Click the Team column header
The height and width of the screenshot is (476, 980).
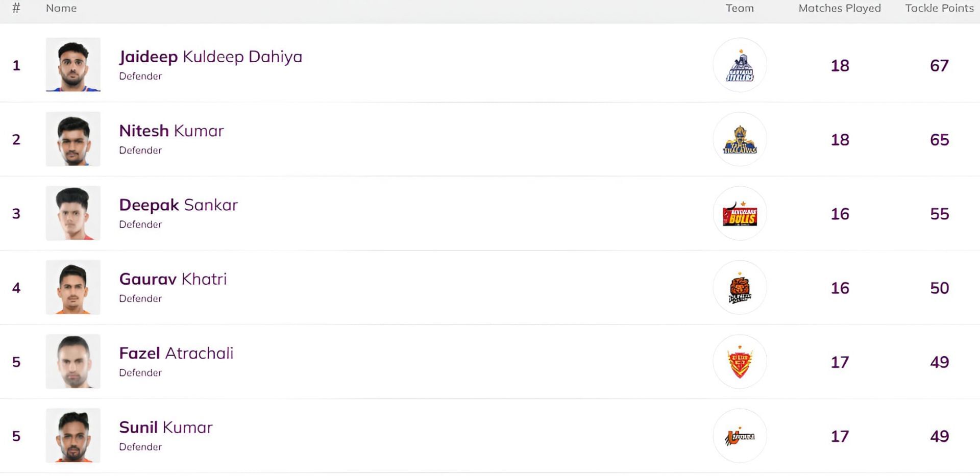(740, 8)
